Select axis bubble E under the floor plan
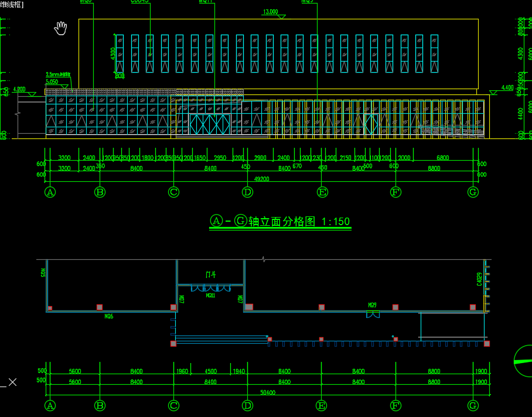 (x=321, y=405)
